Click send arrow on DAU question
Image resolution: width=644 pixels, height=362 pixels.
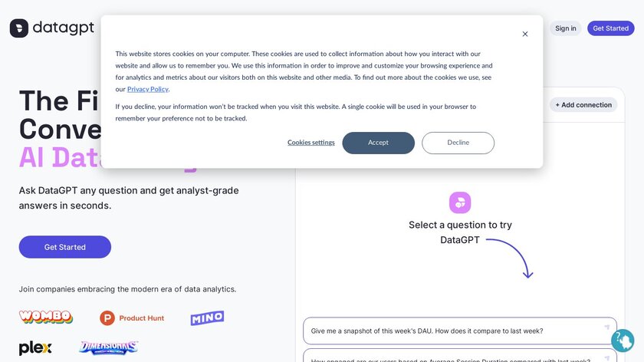point(607,327)
